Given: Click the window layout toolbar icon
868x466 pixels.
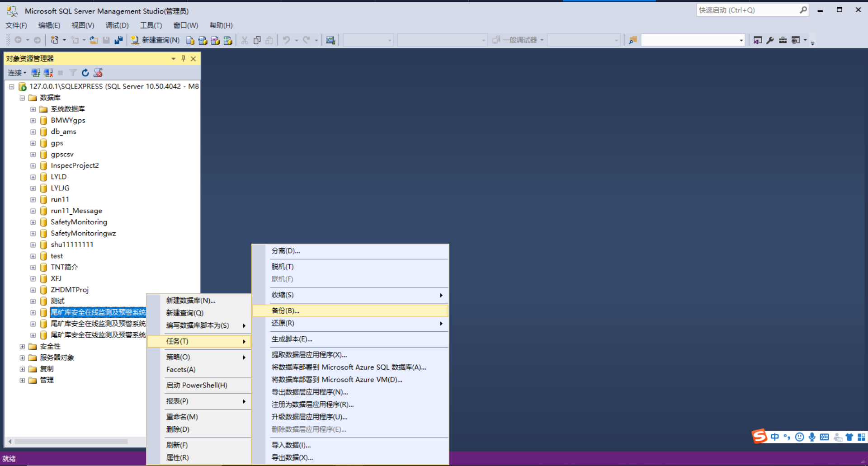Looking at the screenshot, I should point(796,40).
